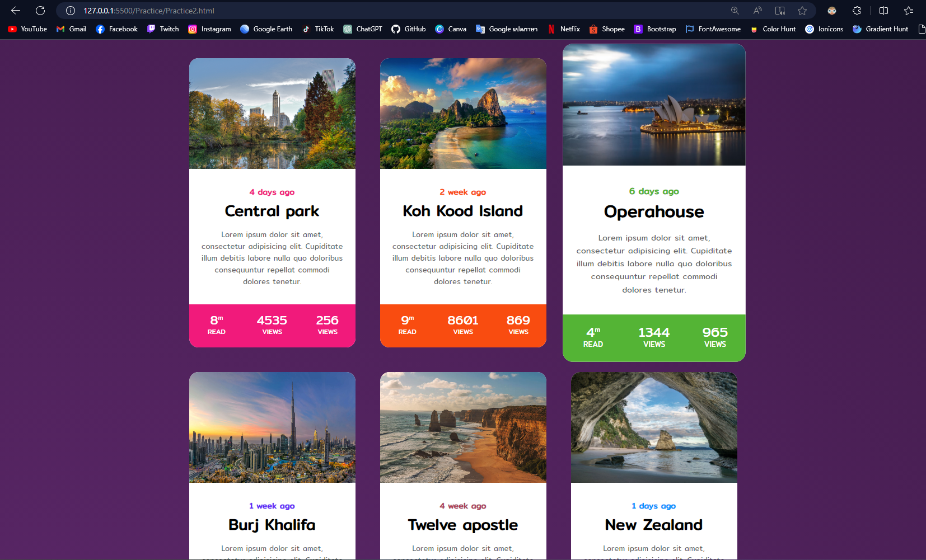This screenshot has height=560, width=926.
Task: Click the Operahouse Lorem ipsum description
Action: pyautogui.click(x=654, y=263)
